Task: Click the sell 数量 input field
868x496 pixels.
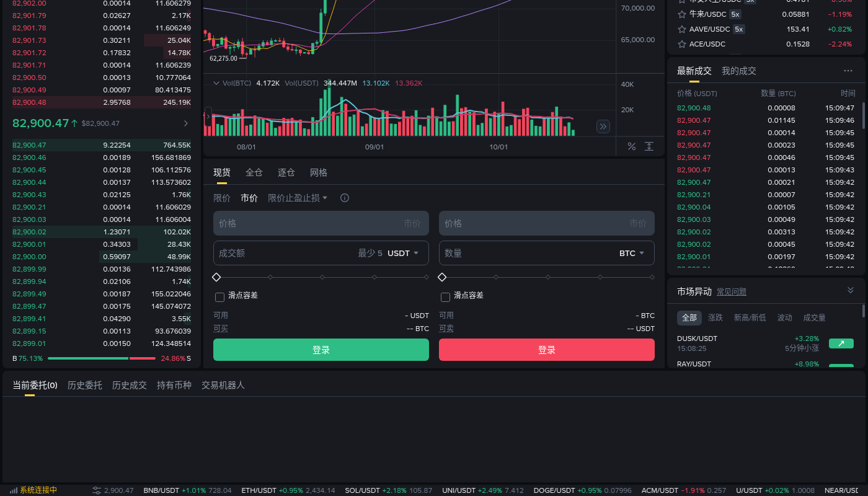Action: point(547,253)
